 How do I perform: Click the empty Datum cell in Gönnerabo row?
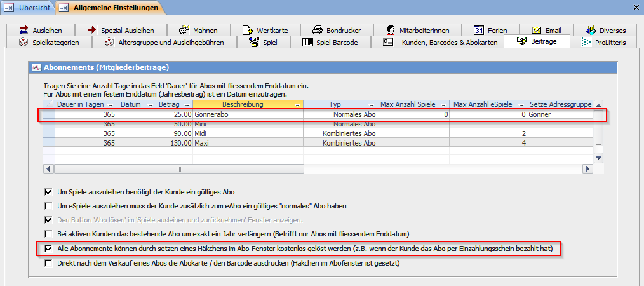[136, 114]
